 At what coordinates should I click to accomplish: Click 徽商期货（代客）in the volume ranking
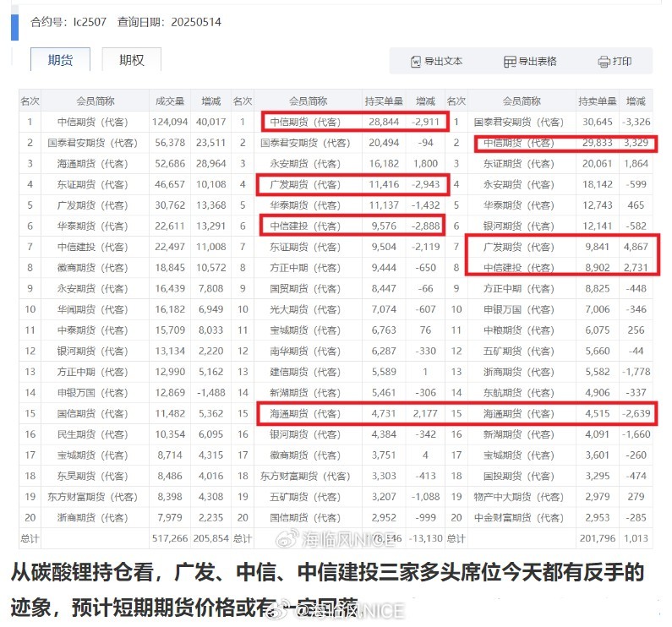coord(93,268)
